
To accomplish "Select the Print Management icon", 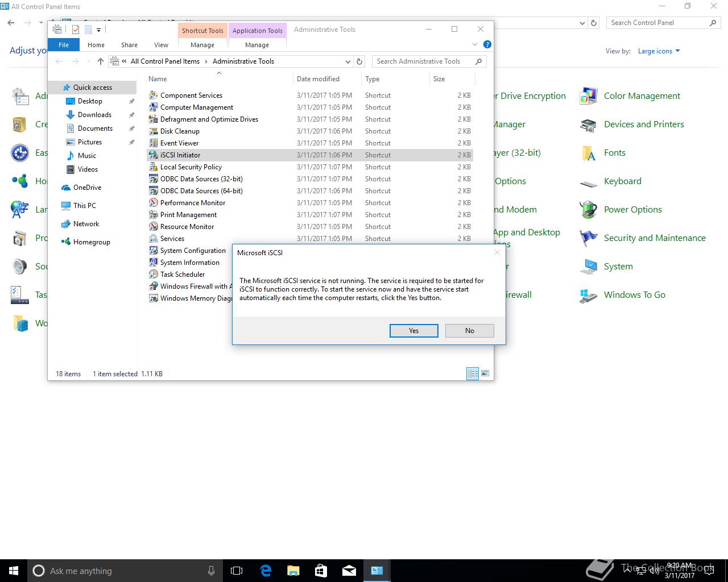I will (x=153, y=215).
